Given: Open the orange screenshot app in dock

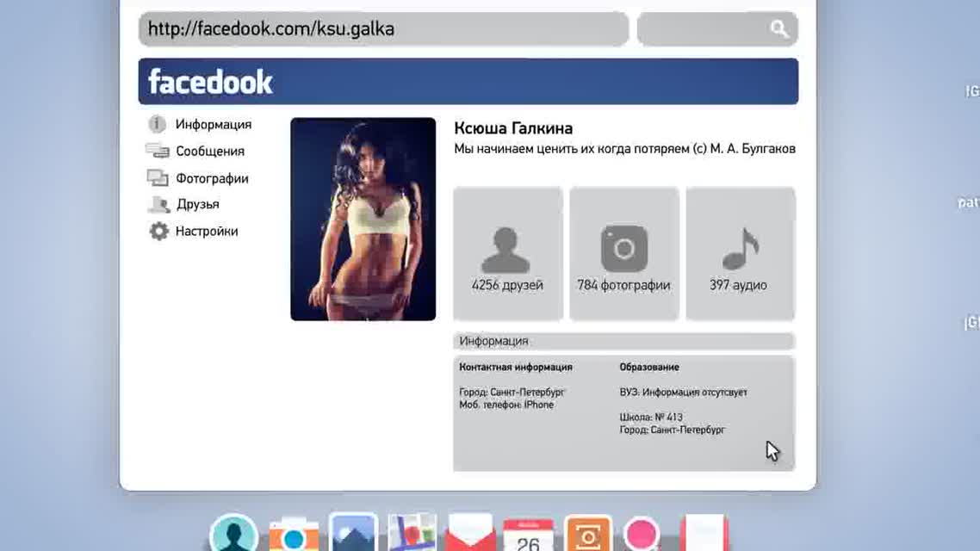Looking at the screenshot, I should [x=587, y=534].
